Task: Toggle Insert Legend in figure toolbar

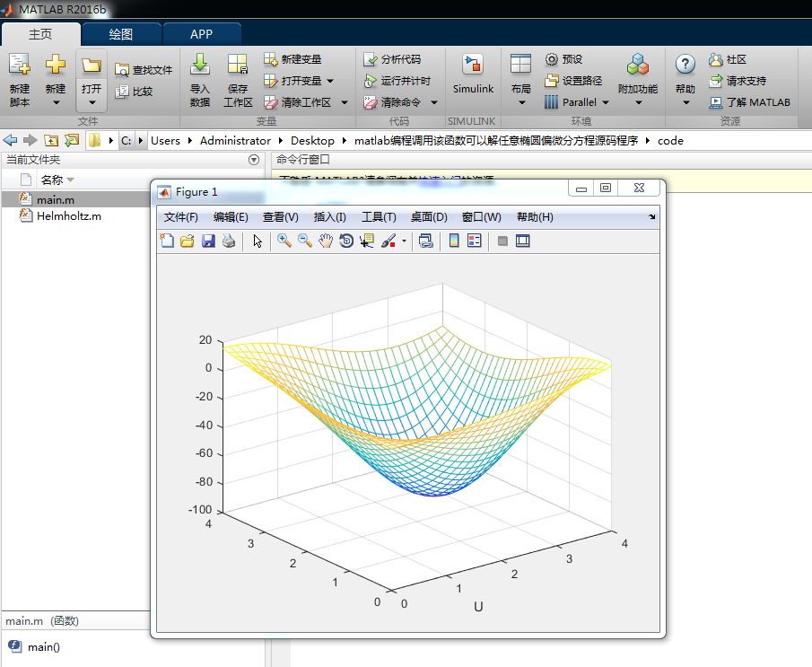Action: tap(475, 241)
